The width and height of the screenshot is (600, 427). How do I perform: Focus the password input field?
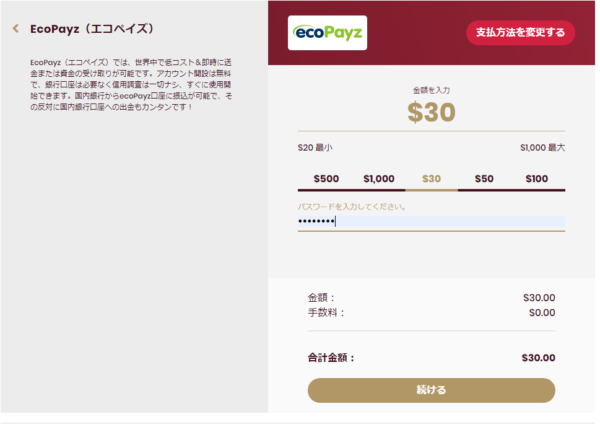click(431, 222)
